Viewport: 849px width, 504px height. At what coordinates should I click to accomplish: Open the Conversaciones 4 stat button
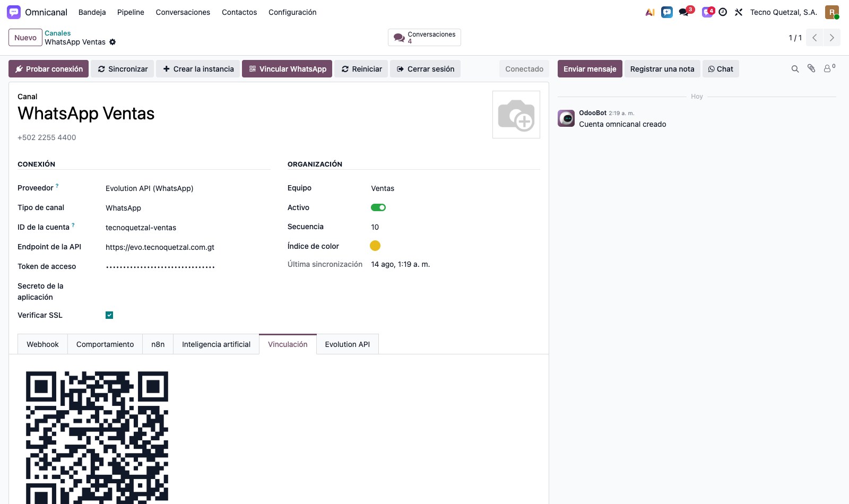tap(424, 38)
